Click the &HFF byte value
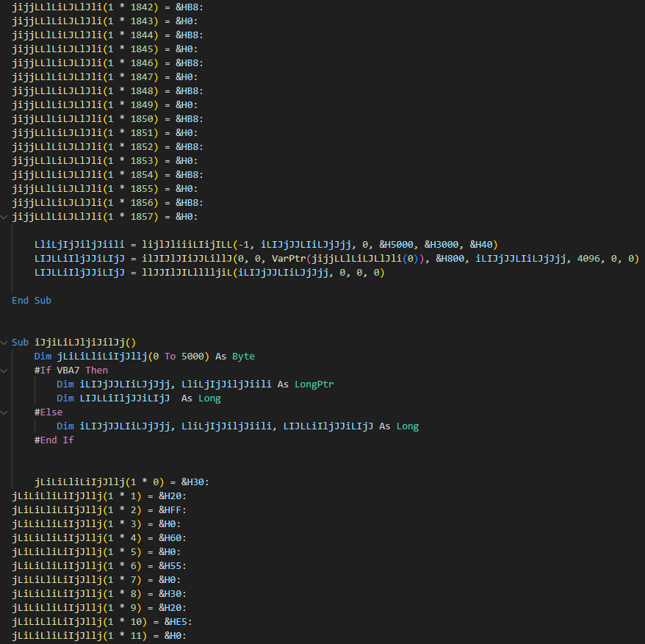This screenshot has height=644, width=645. coord(170,509)
